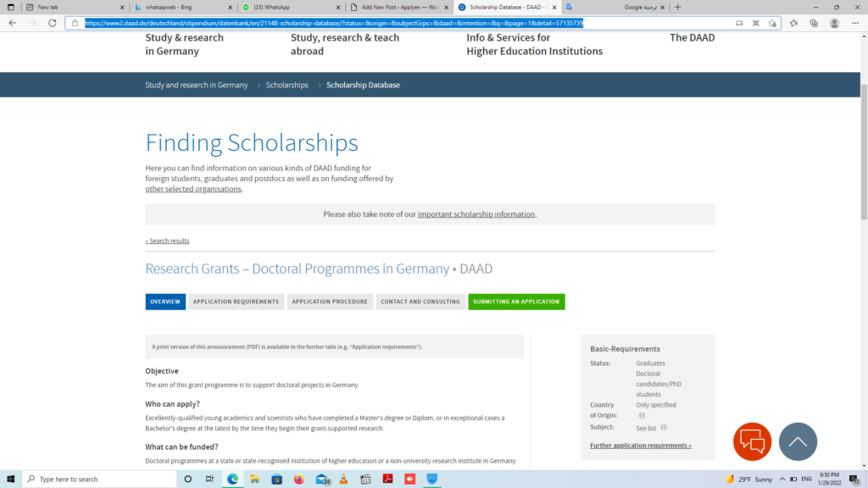Screen dimensions: 868x488
Task: Switch to the Add New Post tab
Action: tap(400, 7)
